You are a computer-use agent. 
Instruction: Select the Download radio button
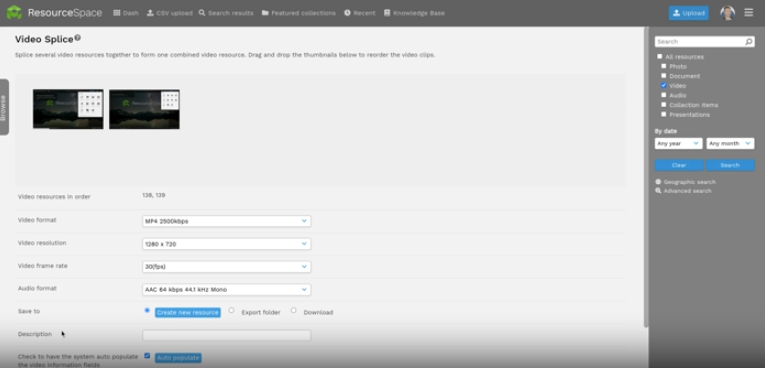click(x=293, y=310)
